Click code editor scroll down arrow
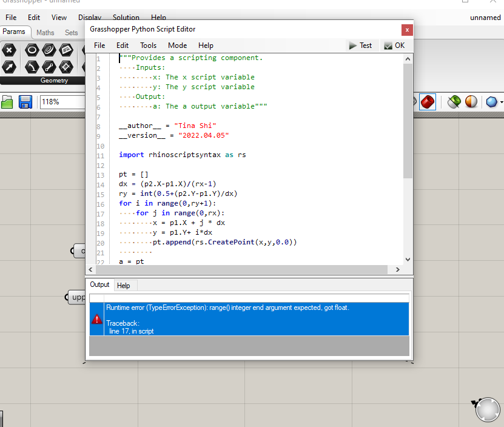Image resolution: width=504 pixels, height=427 pixels. (x=408, y=260)
